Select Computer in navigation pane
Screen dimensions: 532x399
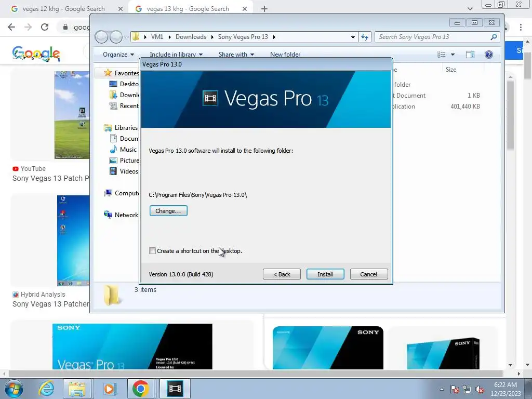tap(121, 193)
